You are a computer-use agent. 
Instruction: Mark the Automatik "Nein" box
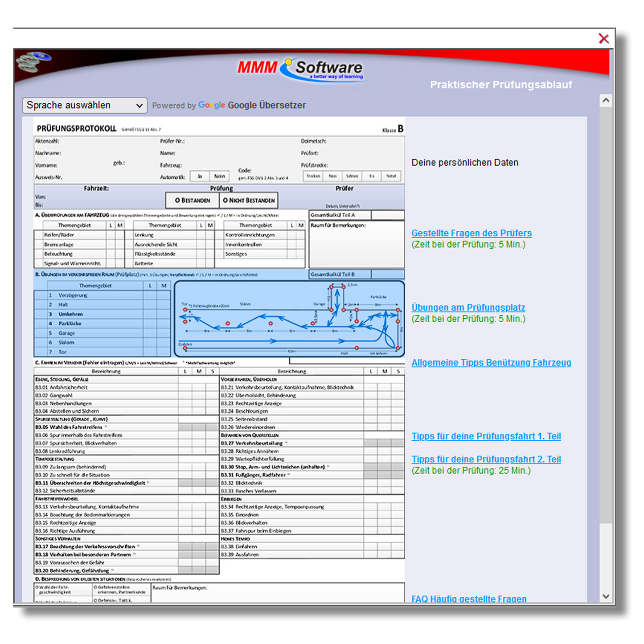point(219,176)
